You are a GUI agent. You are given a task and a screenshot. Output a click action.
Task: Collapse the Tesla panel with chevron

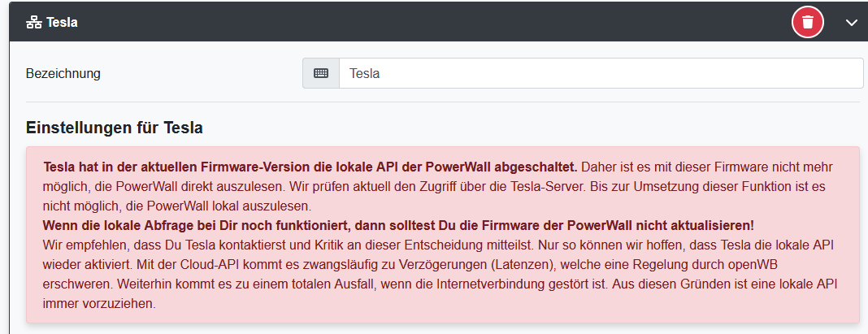(x=852, y=22)
